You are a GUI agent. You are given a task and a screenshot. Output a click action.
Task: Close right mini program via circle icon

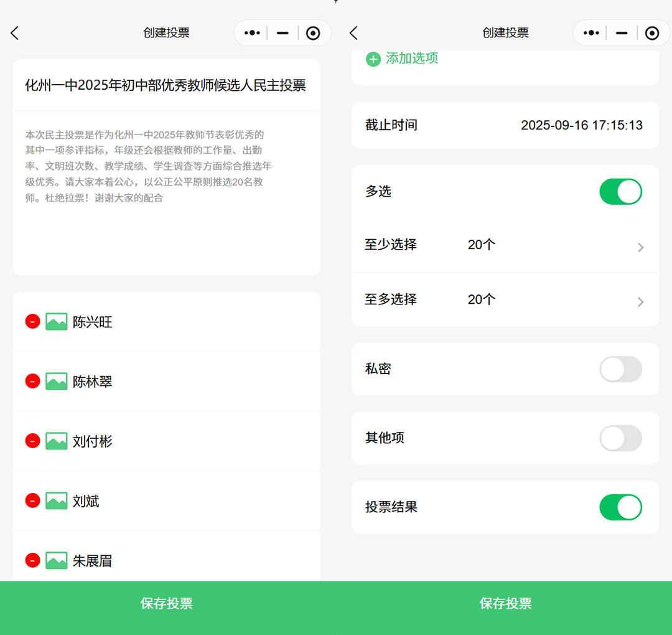click(652, 33)
